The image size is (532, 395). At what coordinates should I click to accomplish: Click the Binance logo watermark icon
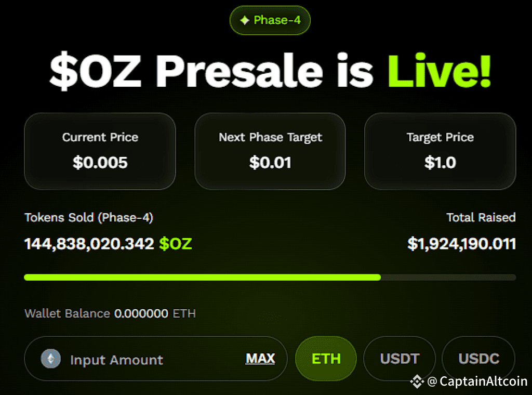click(x=417, y=381)
